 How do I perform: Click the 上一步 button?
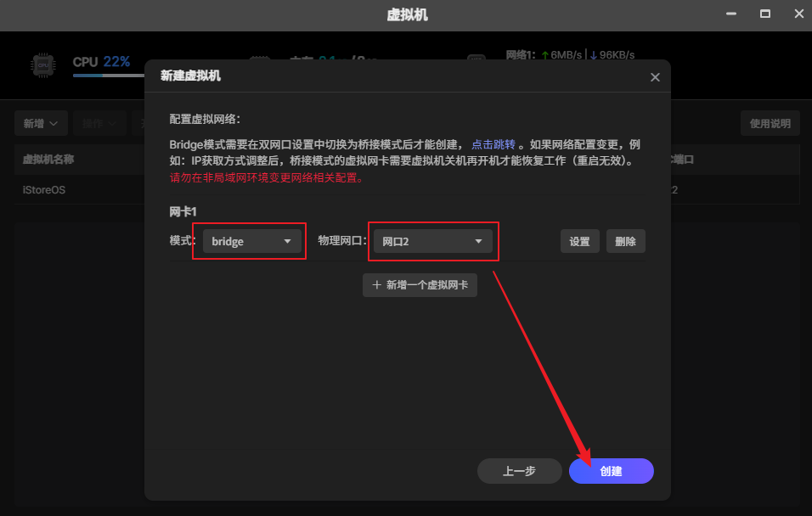click(519, 471)
